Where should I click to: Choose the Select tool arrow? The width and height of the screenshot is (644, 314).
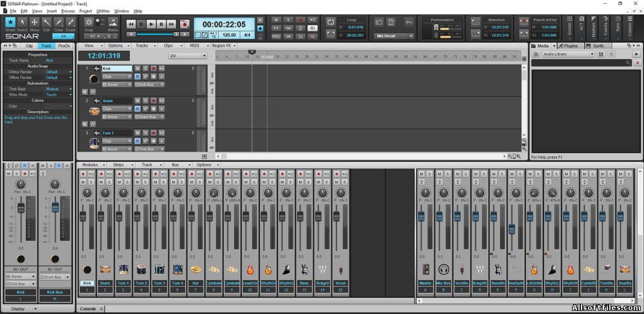click(x=23, y=22)
